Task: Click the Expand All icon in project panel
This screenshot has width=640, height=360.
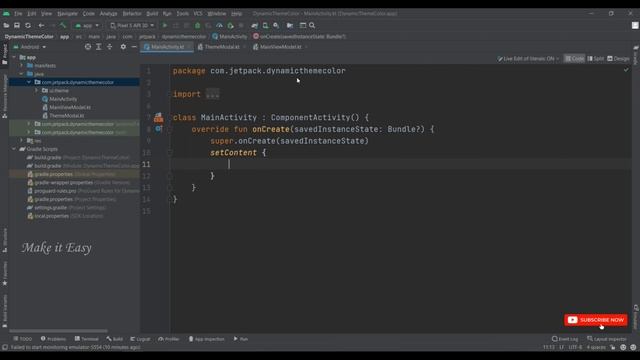Action: coord(99,47)
